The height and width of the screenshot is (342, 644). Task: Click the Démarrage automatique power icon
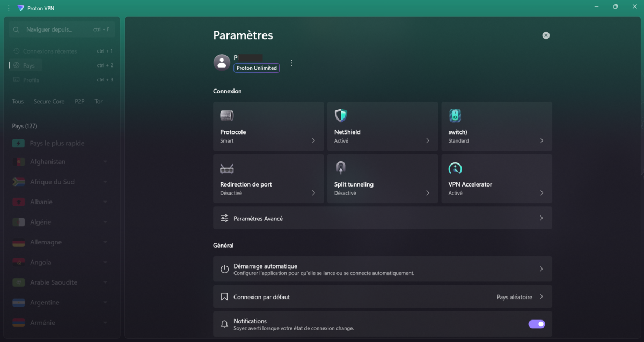pos(224,269)
